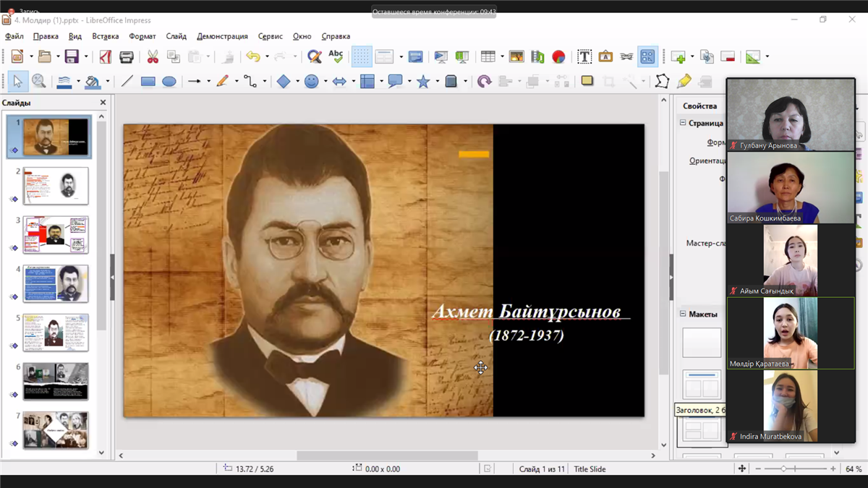Click the Export as PDF icon
868x488 pixels.
point(106,56)
